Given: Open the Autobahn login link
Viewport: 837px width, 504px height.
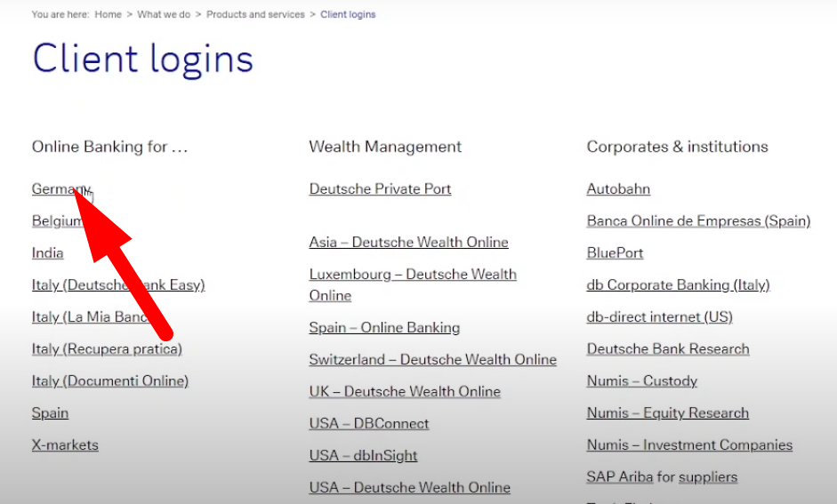Looking at the screenshot, I should pos(618,188).
